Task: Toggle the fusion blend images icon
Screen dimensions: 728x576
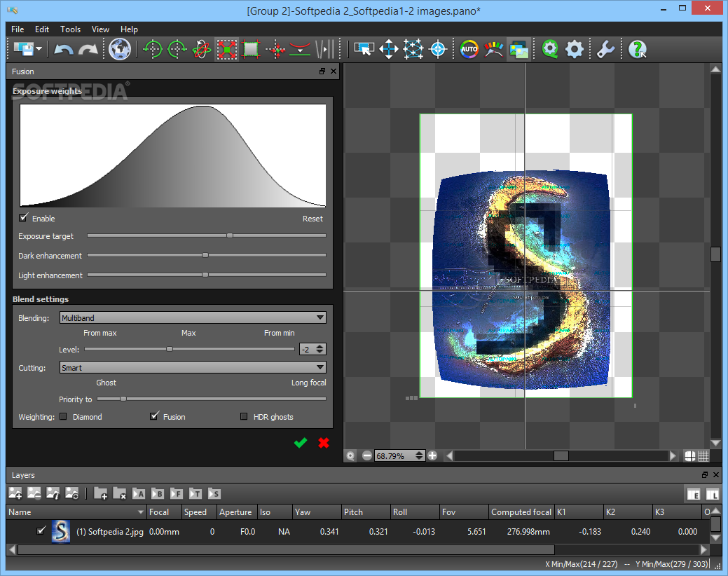Action: [x=518, y=49]
